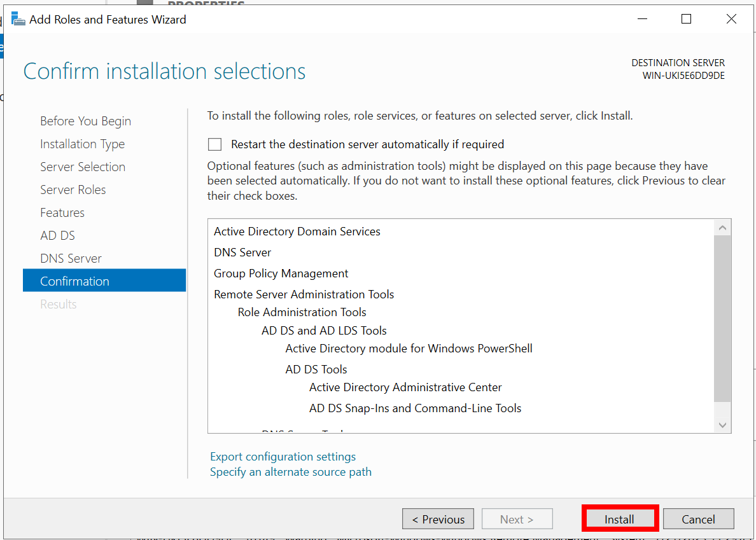The image size is (756, 540).
Task: Click the list scrollbar down arrow
Action: coord(722,425)
